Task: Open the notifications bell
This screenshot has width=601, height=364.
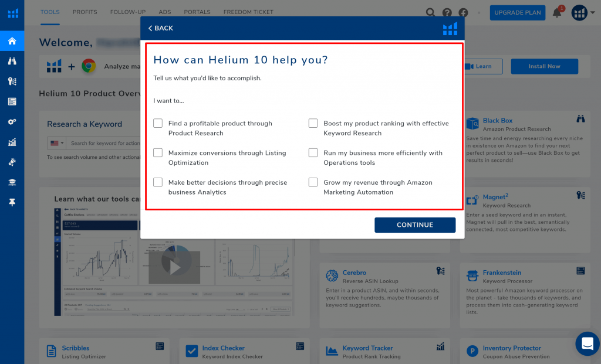Action: click(557, 13)
